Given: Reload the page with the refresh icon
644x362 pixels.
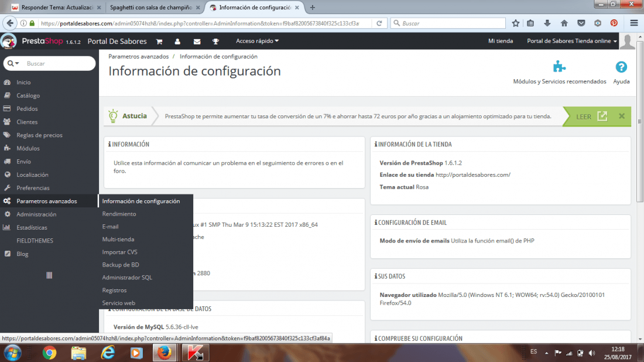Looking at the screenshot, I should point(379,23).
